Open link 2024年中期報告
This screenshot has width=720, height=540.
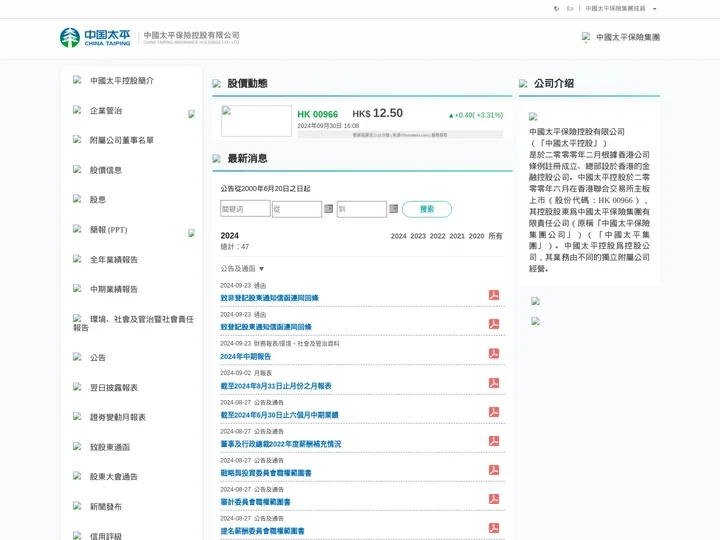tap(246, 356)
